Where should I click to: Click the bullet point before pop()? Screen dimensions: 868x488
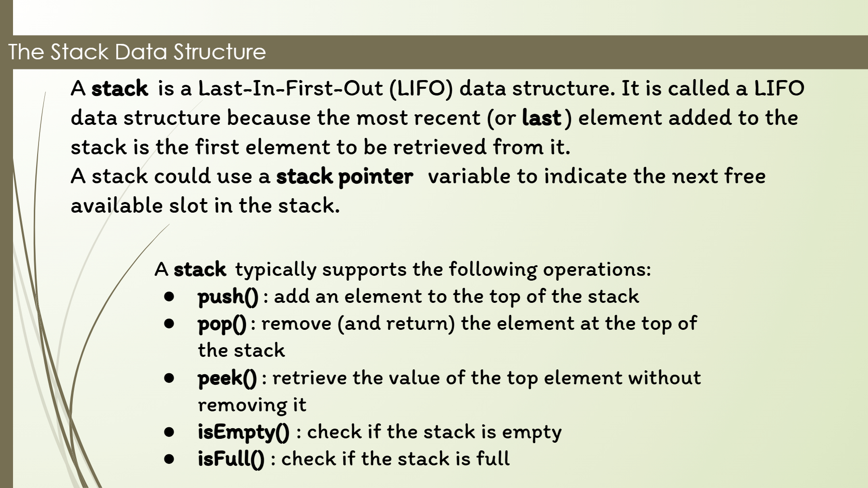tap(169, 324)
